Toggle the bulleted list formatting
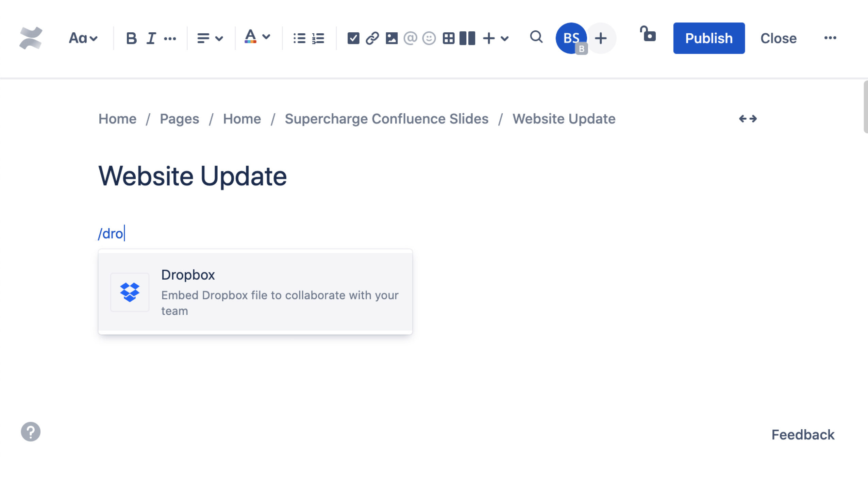The image size is (868, 485). pos(299,38)
